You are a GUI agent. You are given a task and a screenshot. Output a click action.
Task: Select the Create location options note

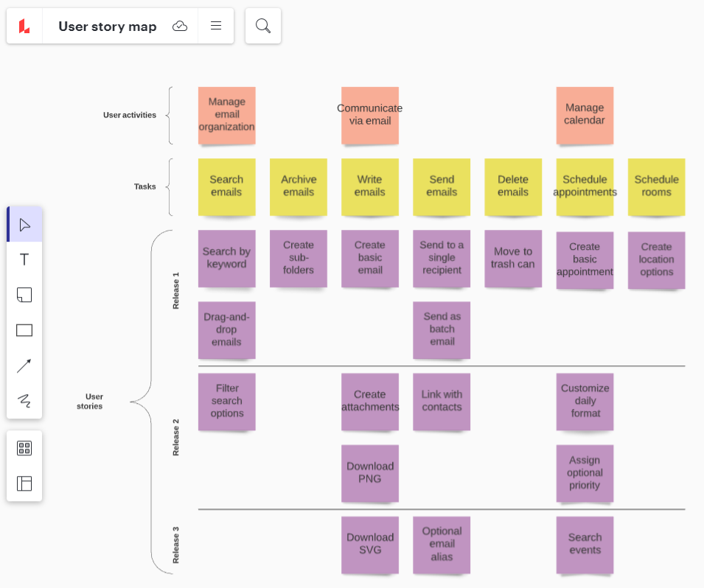(x=656, y=260)
